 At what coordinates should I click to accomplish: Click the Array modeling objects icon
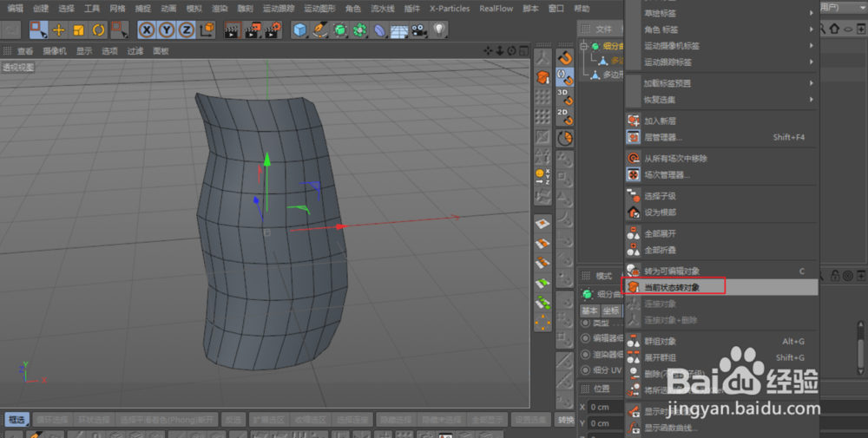coord(360,29)
